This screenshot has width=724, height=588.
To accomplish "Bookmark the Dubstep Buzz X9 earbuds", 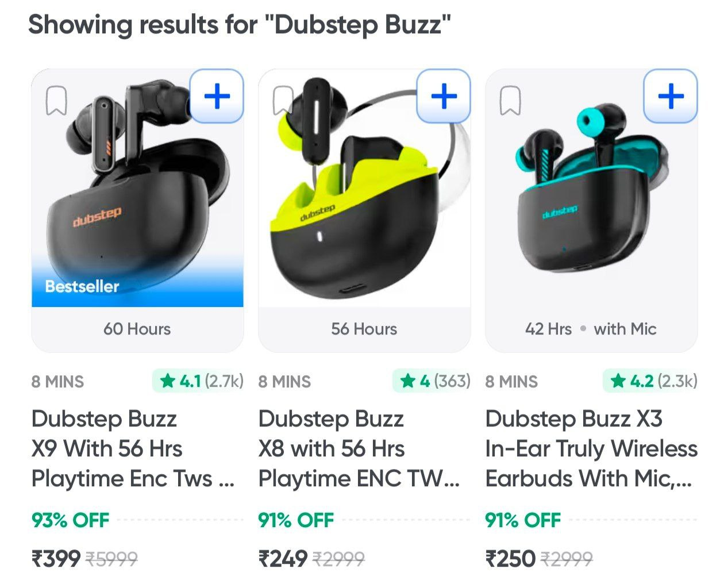I will coord(56,101).
